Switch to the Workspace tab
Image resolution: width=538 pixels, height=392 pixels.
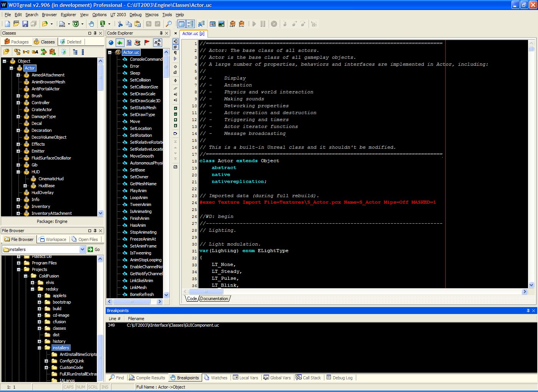[x=53, y=239]
